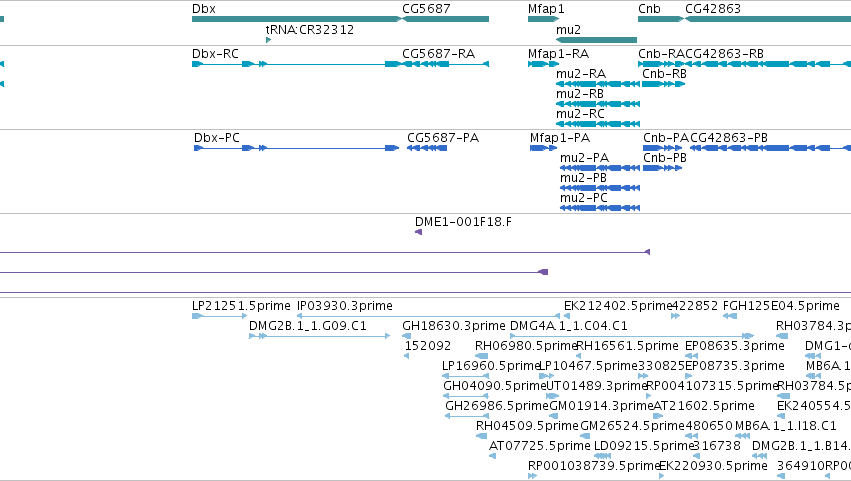Click the RH04509.5prime EST label
Viewport: 851px width, 481px height.
coord(528,427)
